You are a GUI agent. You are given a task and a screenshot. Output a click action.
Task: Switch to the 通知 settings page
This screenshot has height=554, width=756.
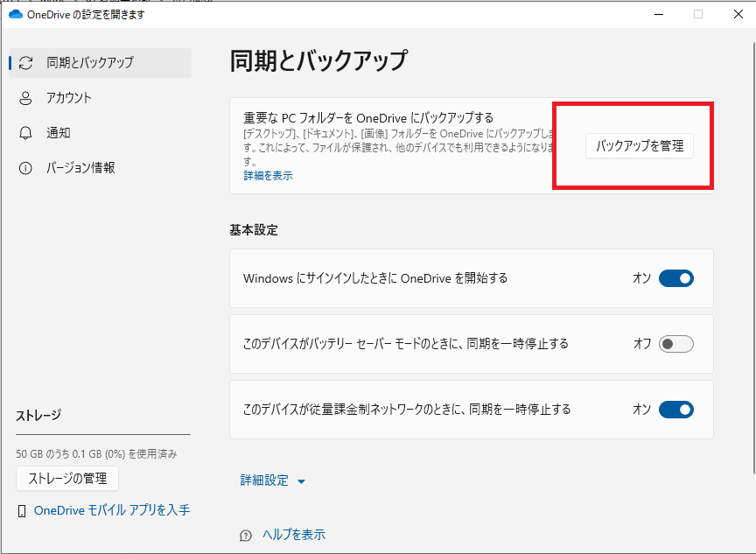[101, 133]
